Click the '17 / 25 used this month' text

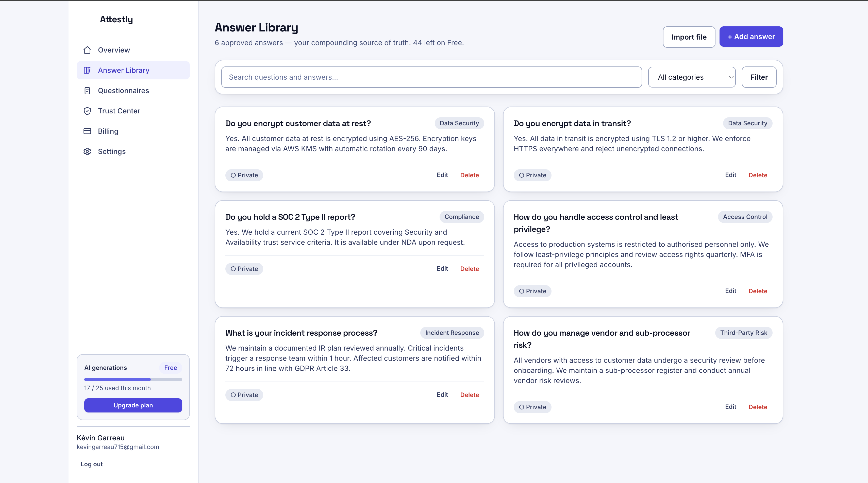117,388
